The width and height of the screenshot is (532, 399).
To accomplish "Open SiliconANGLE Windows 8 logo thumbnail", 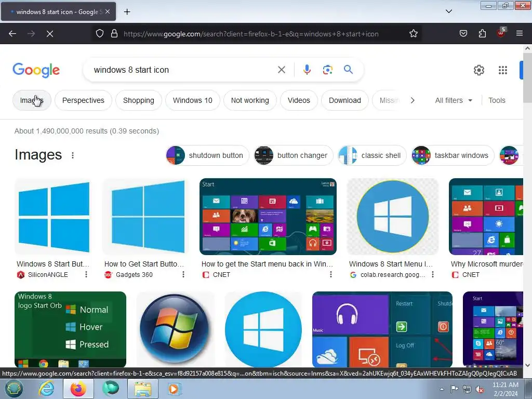I will coord(54,217).
